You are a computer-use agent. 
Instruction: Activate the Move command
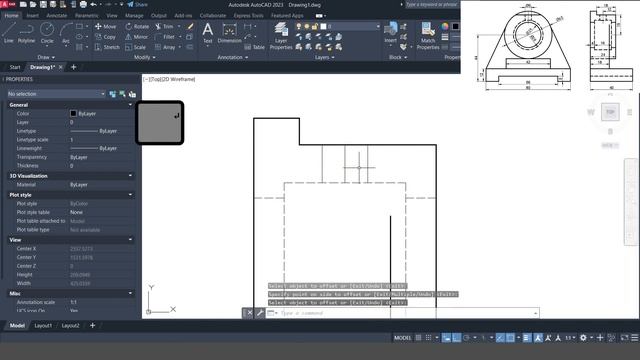click(x=105, y=27)
